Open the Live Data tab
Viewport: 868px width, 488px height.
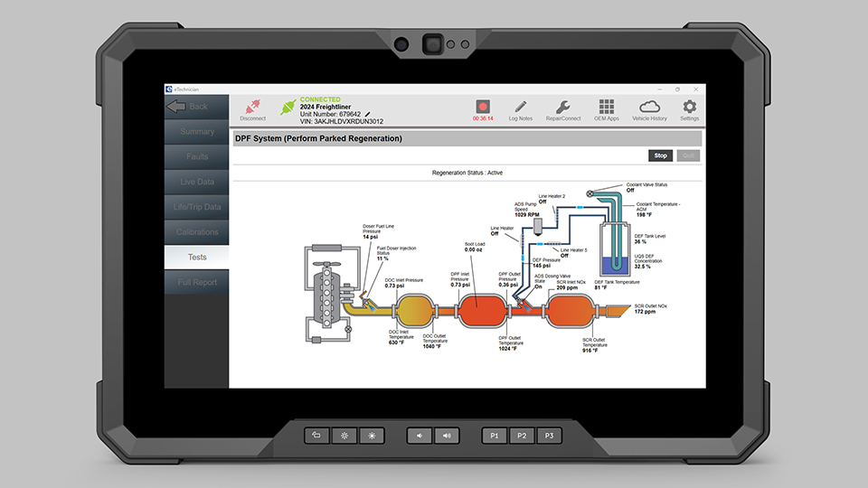pyautogui.click(x=196, y=182)
